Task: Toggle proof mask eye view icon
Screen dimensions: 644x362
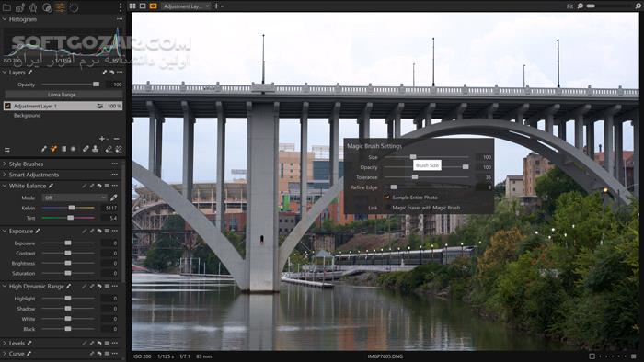Action: [154, 6]
